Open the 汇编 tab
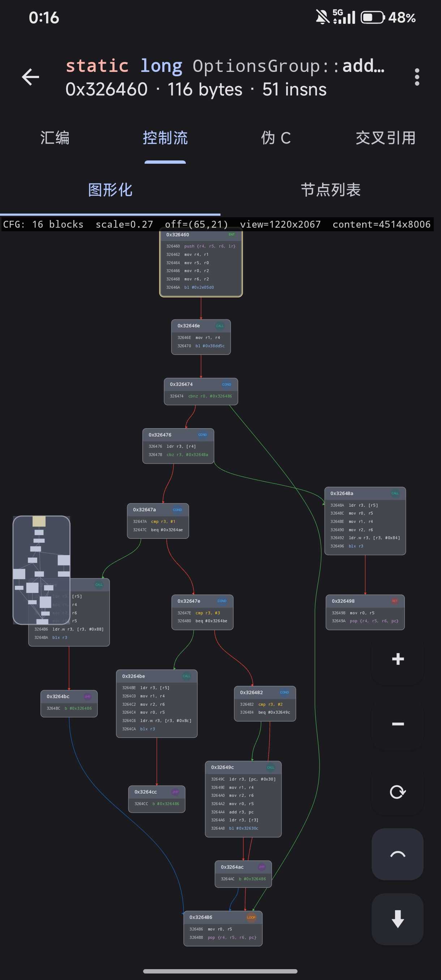Image resolution: width=441 pixels, height=980 pixels. pyautogui.click(x=55, y=138)
